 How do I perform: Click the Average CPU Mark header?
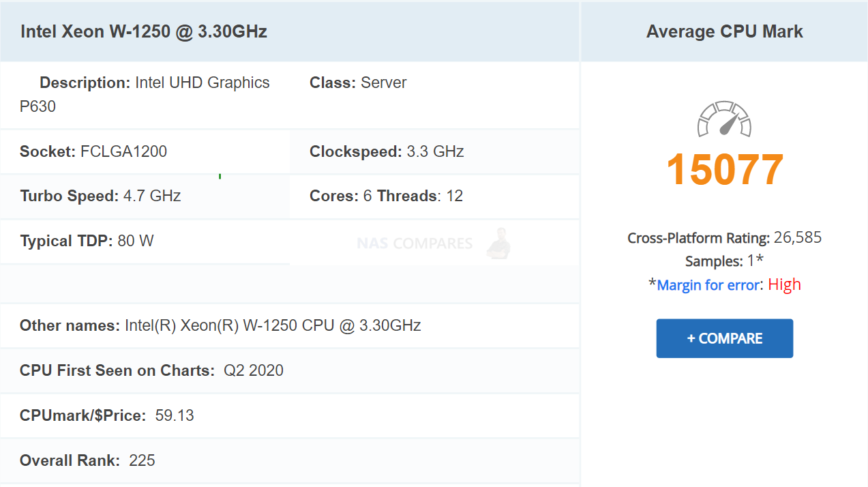point(724,31)
